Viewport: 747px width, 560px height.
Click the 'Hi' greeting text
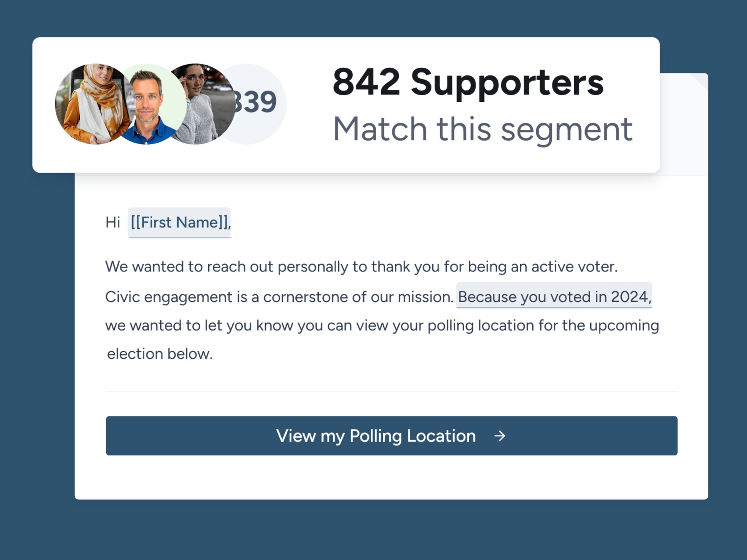[113, 222]
